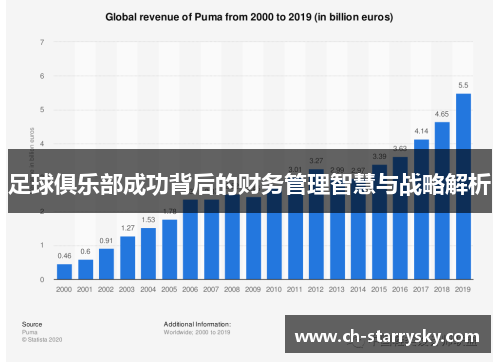
Task: Click the y-axis tick value 5
Action: point(42,110)
